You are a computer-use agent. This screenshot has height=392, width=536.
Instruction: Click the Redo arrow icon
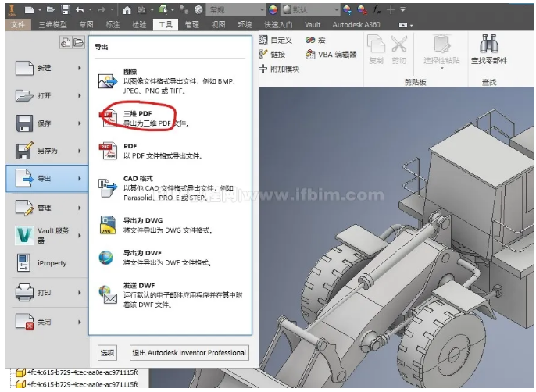pos(102,10)
